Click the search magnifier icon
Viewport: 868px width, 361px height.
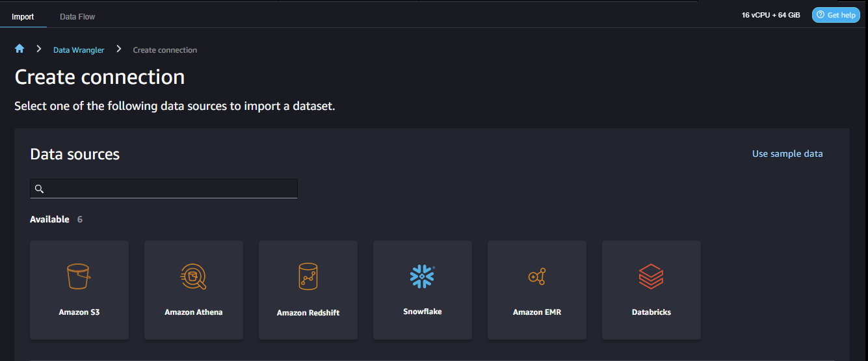click(39, 189)
